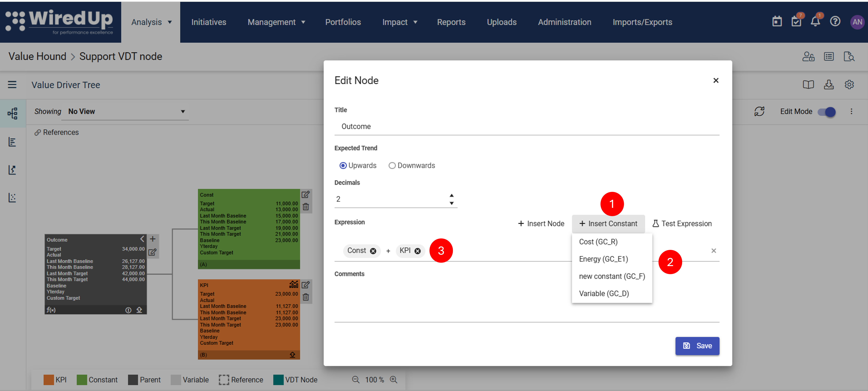Delete the Const node with trash icon
This screenshot has width=868, height=391.
point(306,207)
